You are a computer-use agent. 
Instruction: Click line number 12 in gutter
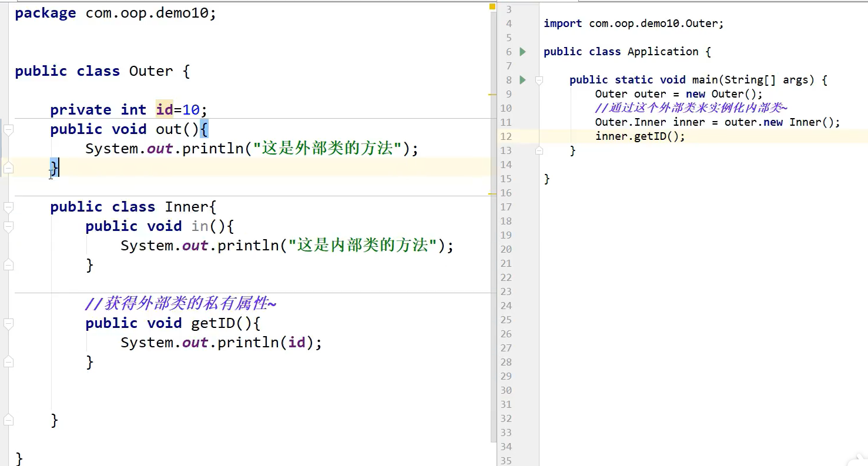pos(505,136)
